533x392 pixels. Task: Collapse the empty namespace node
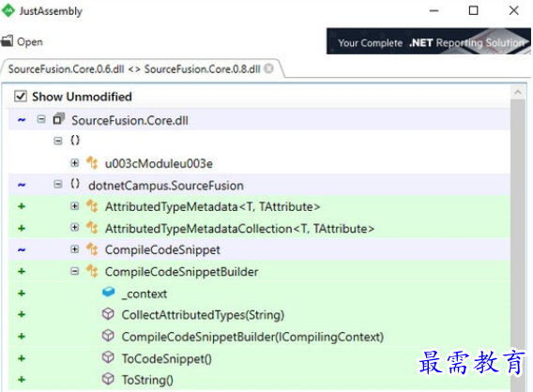pyautogui.click(x=58, y=141)
